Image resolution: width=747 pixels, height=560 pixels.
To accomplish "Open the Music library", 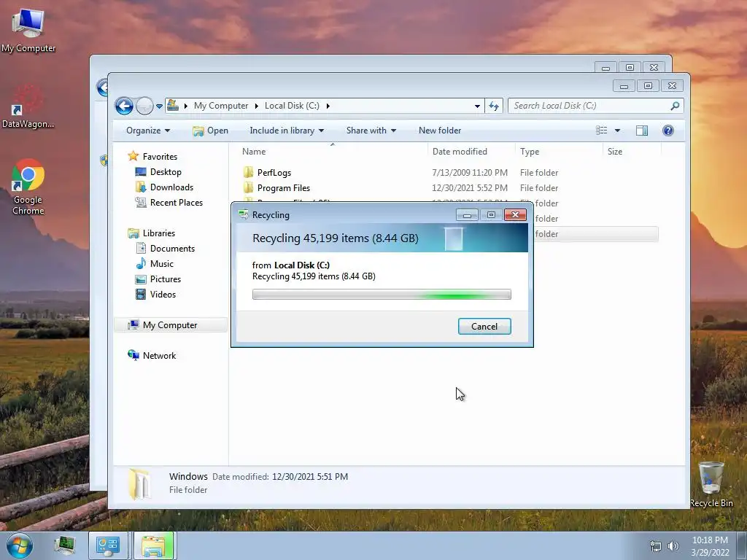I will coord(161,263).
